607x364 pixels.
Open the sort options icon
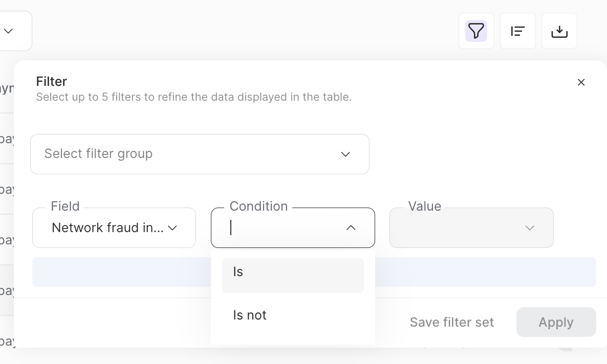[x=517, y=31]
